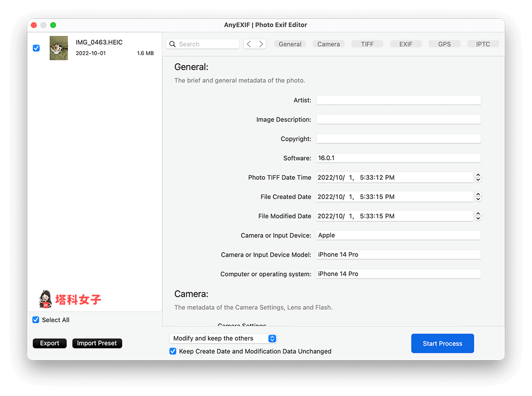
Task: Toggle the Select All checkbox
Action: pyautogui.click(x=36, y=320)
